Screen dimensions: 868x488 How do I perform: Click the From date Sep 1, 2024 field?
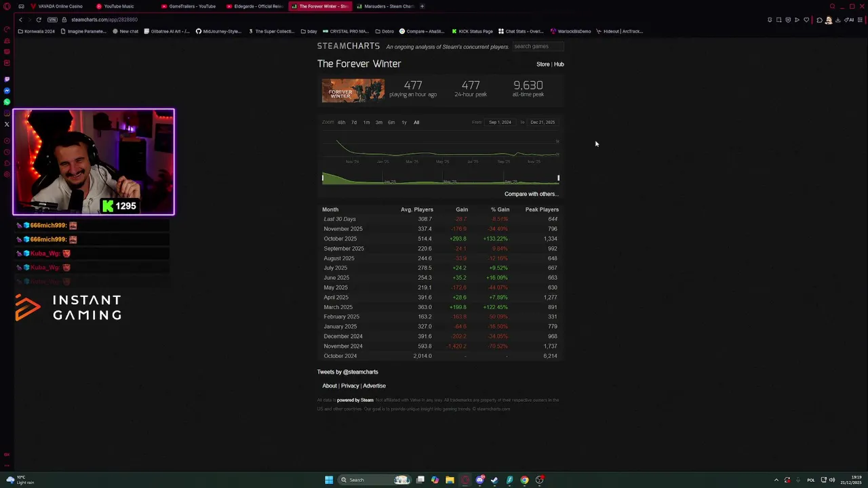(x=500, y=123)
